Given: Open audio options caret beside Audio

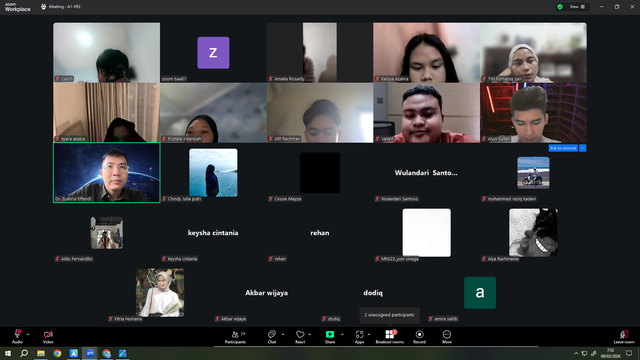Looking at the screenshot, I should coord(28,334).
